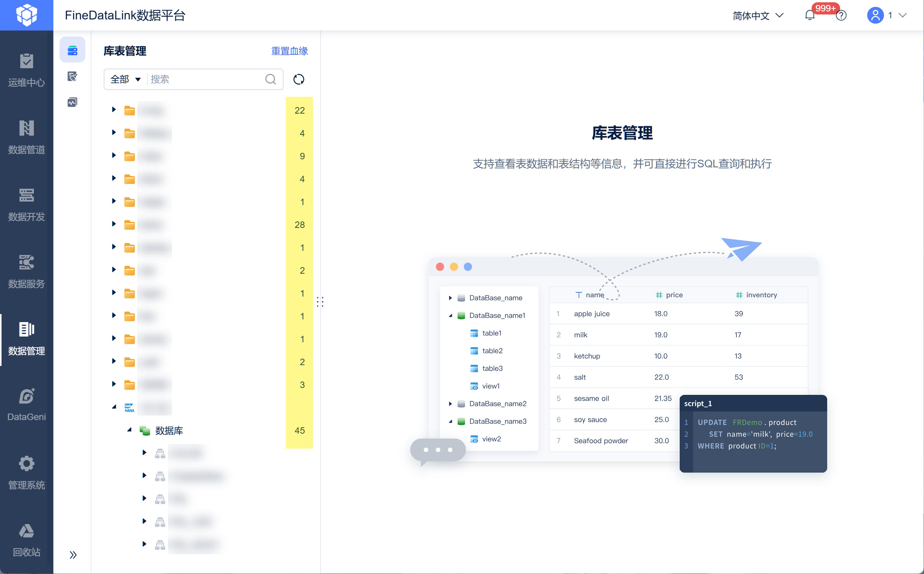Click the folder icon with count 22

tap(129, 111)
